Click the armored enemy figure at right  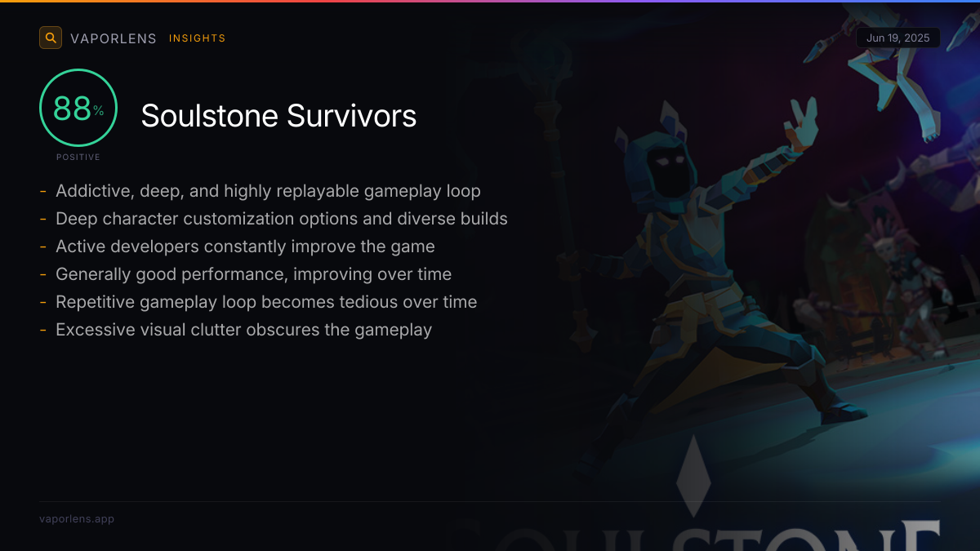908,286
